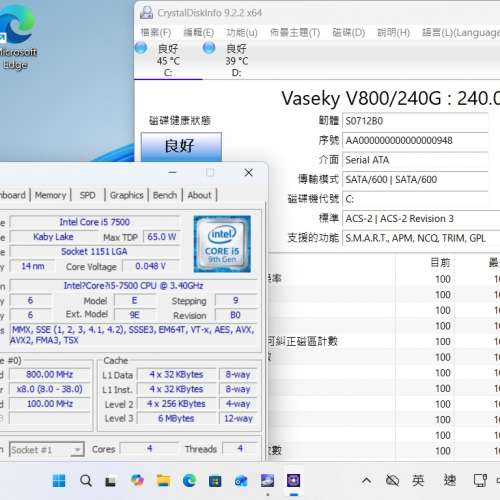500x500 pixels.
Task: Click the 英 input language indicator
Action: point(418,480)
